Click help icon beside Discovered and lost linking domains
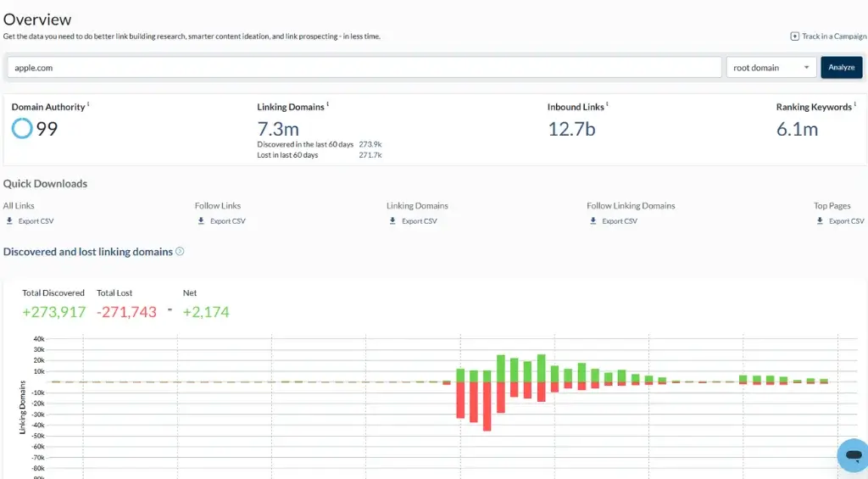Image resolution: width=868 pixels, height=479 pixels. pos(180,252)
